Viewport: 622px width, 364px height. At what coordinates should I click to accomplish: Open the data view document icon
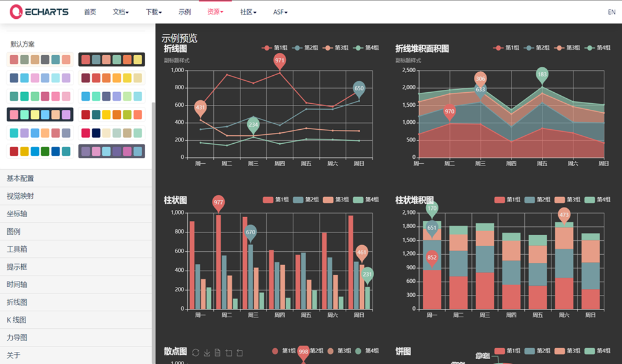pos(217,352)
